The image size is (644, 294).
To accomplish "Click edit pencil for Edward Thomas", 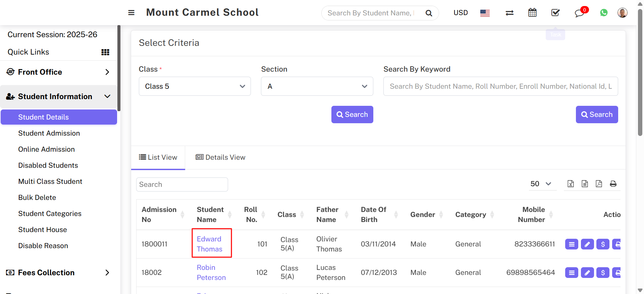I will tap(587, 244).
